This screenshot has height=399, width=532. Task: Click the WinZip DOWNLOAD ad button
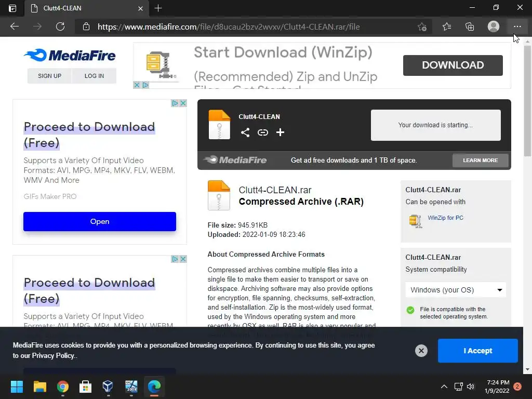pyautogui.click(x=453, y=65)
